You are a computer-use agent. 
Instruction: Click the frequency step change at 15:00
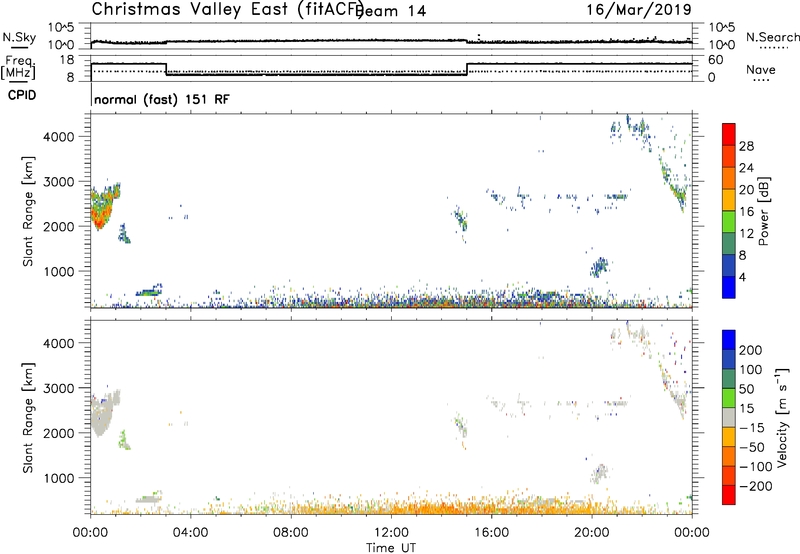pos(467,69)
